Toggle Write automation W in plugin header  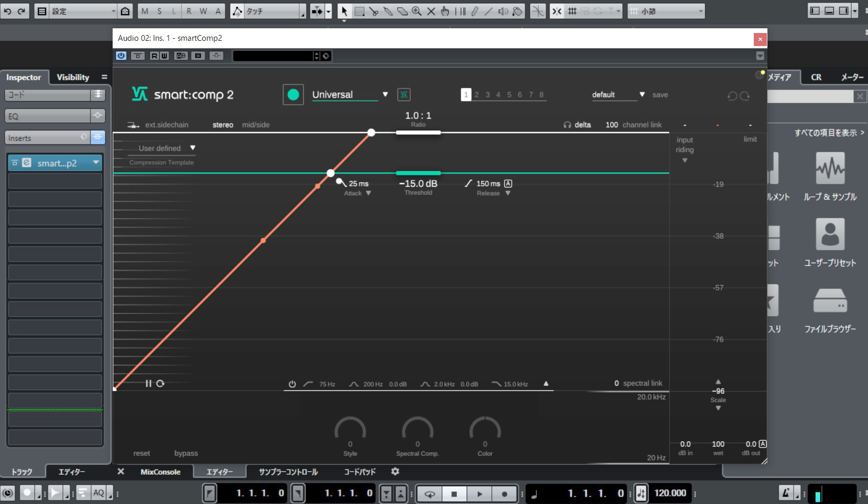coord(164,55)
